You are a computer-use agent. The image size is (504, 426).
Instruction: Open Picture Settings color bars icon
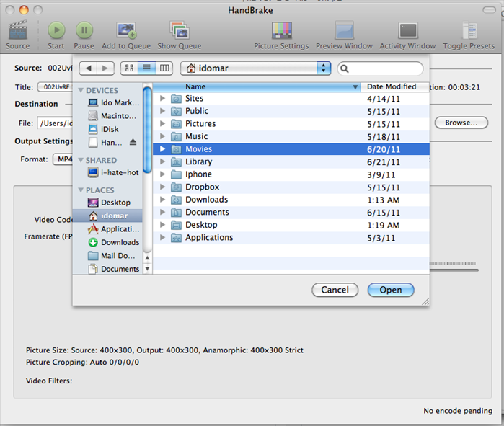click(x=282, y=30)
